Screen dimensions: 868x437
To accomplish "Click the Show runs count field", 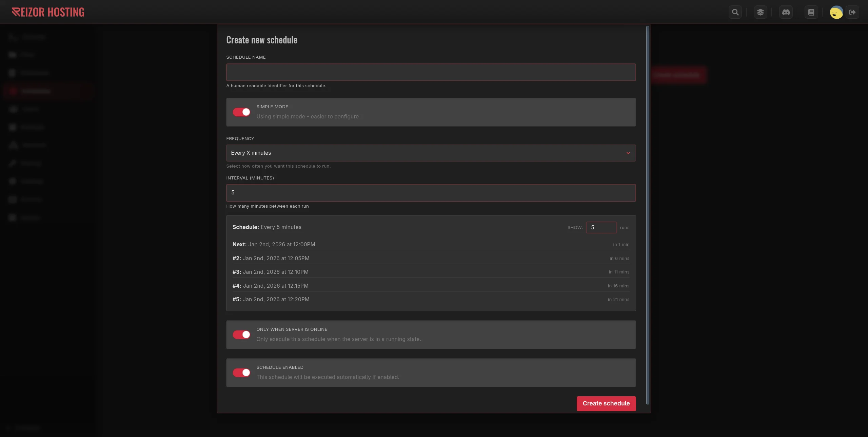I will [x=601, y=227].
